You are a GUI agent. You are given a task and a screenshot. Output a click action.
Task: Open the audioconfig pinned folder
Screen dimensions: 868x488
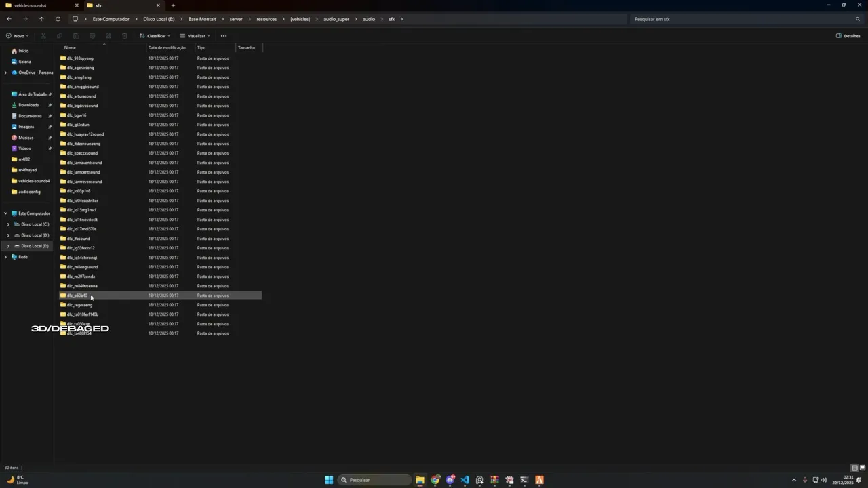coord(27,192)
